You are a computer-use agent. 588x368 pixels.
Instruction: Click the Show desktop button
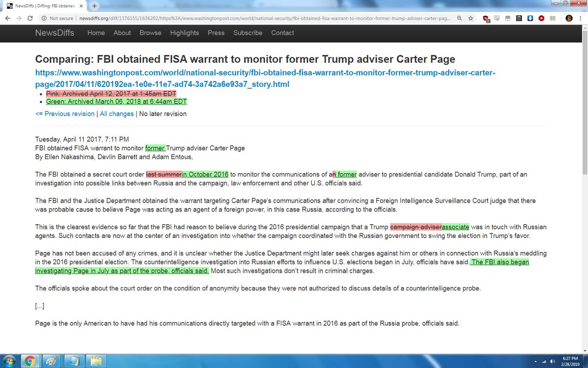tap(585, 362)
